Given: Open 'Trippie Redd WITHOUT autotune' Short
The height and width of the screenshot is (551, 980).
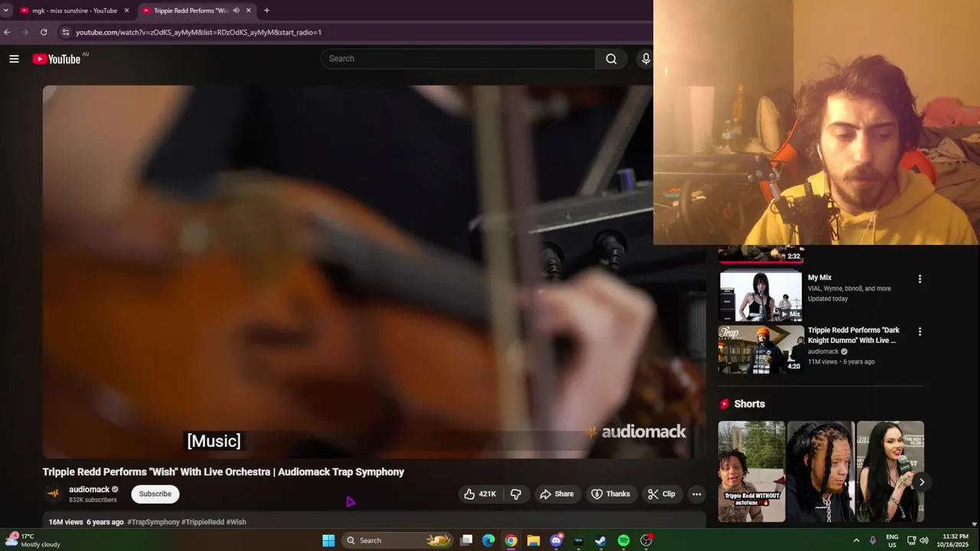Looking at the screenshot, I should click(x=752, y=471).
